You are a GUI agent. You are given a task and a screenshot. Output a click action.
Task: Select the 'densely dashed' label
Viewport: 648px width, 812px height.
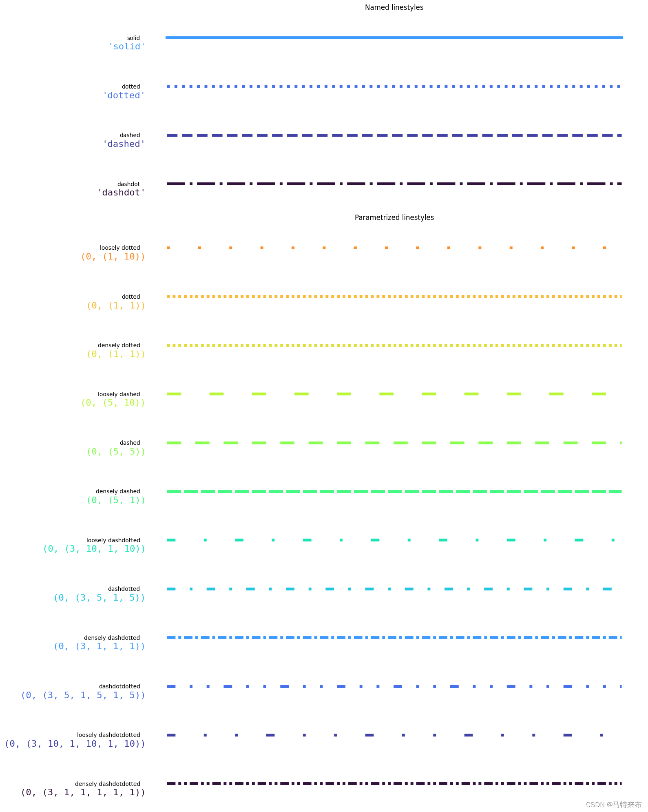click(x=118, y=491)
